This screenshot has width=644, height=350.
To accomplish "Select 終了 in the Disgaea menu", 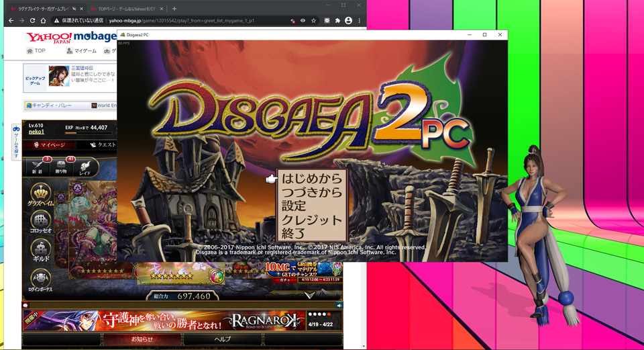I will click(293, 233).
